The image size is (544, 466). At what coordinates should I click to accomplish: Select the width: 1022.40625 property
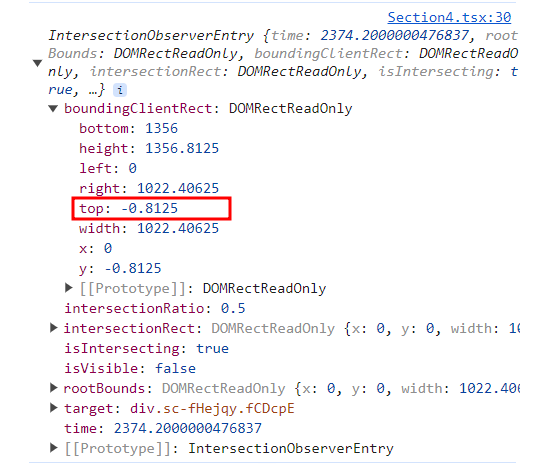(149, 229)
